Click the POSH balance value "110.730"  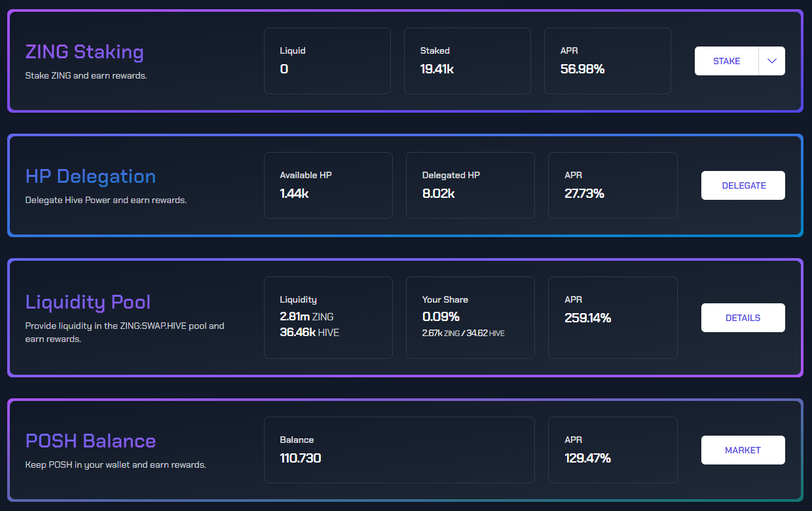(300, 458)
